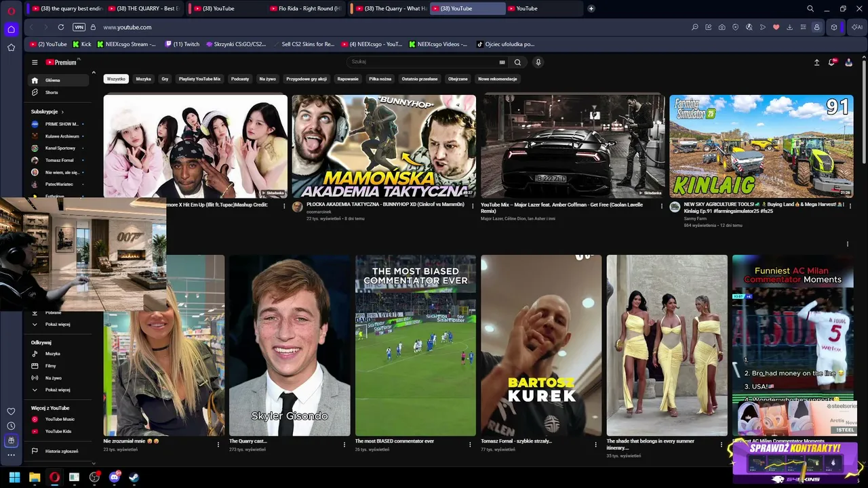868x488 pixels.
Task: Open Kulawe Archiwum subscription channel
Action: (x=58, y=136)
